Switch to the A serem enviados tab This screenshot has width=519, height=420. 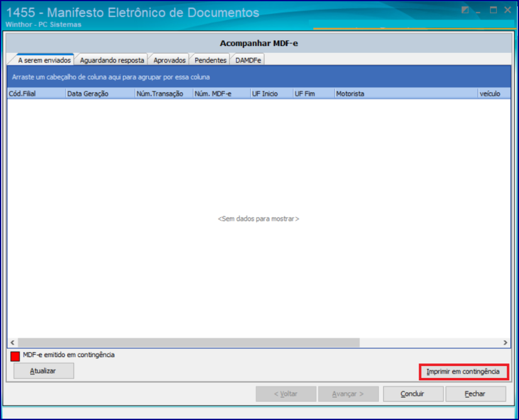[45, 60]
